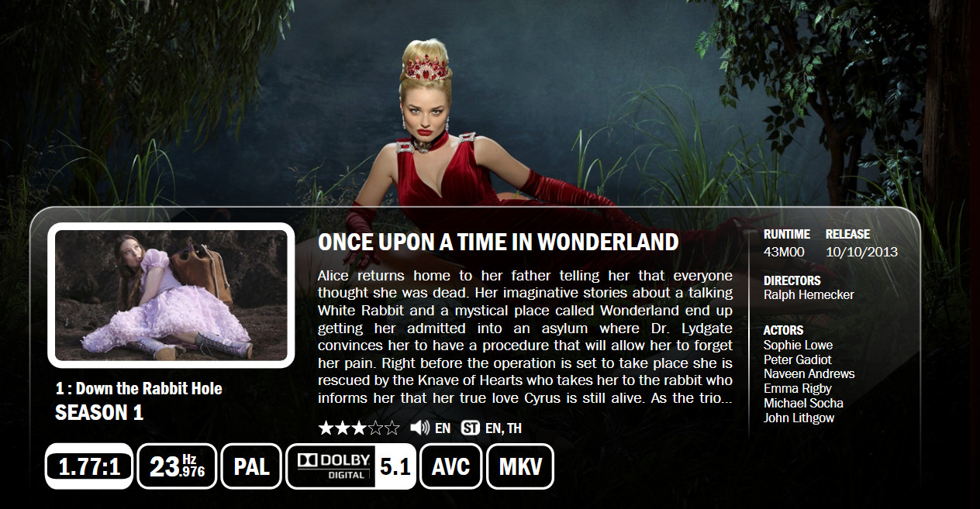
Task: Click the episode plot description text
Action: click(525, 337)
